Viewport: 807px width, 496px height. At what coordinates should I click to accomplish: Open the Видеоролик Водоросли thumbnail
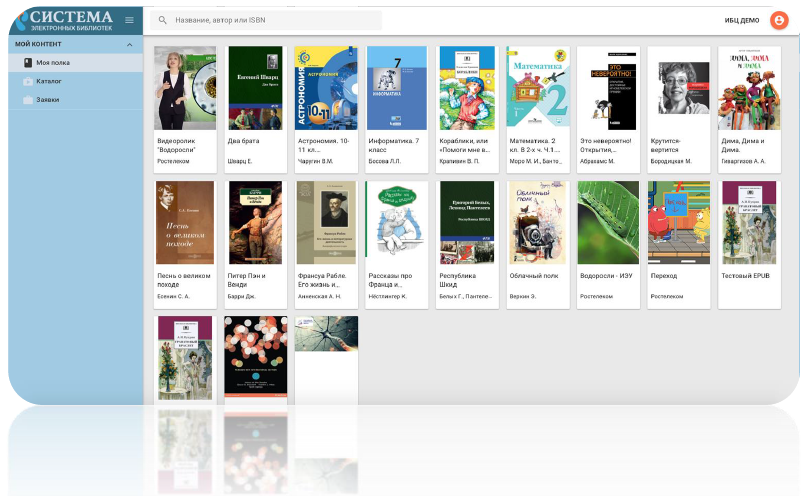[185, 88]
